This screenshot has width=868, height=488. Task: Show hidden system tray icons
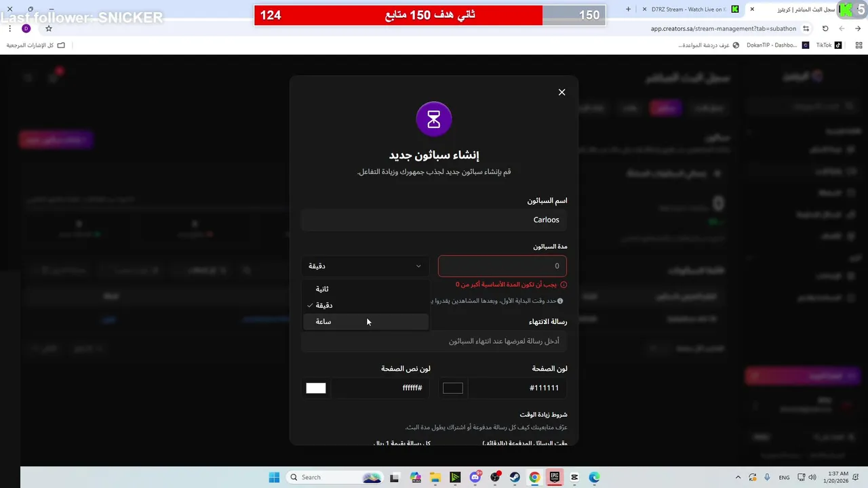point(738,477)
